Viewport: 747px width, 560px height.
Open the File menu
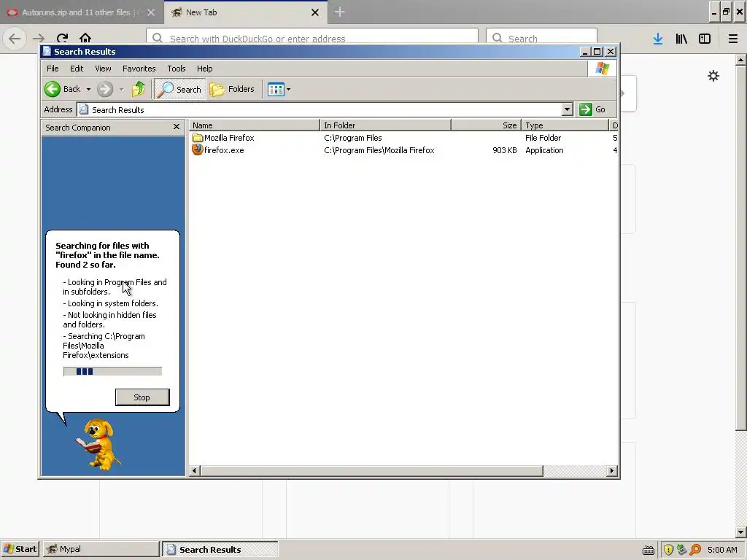[53, 69]
